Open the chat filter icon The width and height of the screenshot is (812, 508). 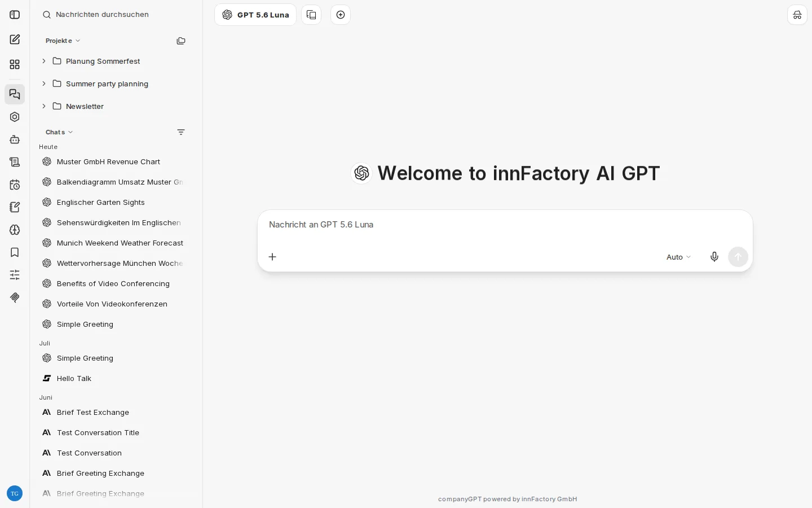[181, 132]
